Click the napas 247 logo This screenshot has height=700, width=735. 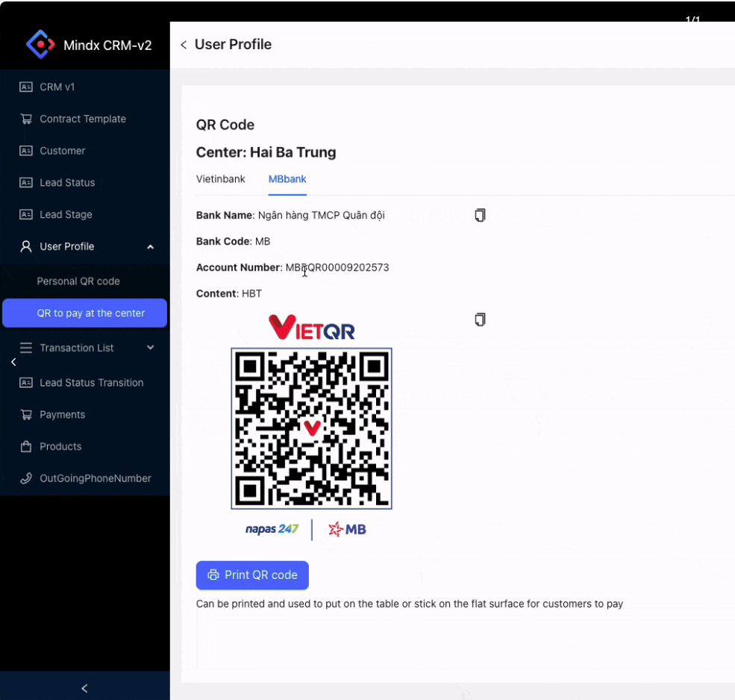click(272, 529)
